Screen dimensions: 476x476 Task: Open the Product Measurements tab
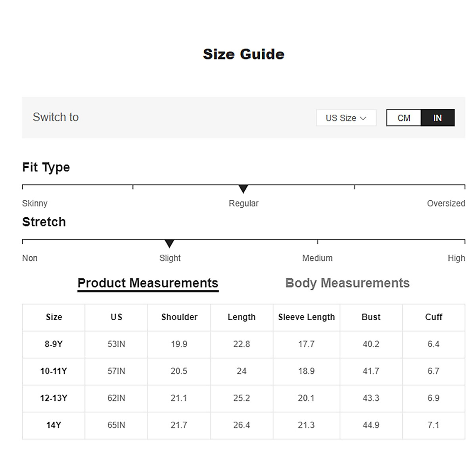(148, 283)
